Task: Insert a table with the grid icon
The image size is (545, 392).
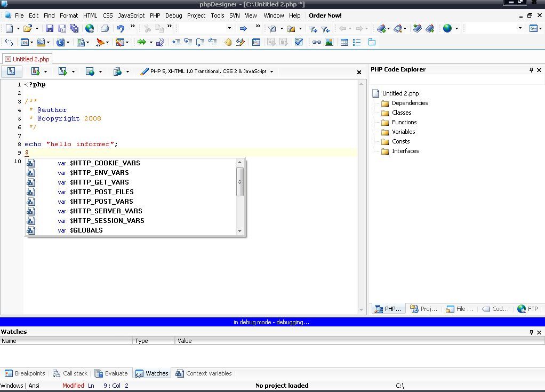Action: point(344,42)
